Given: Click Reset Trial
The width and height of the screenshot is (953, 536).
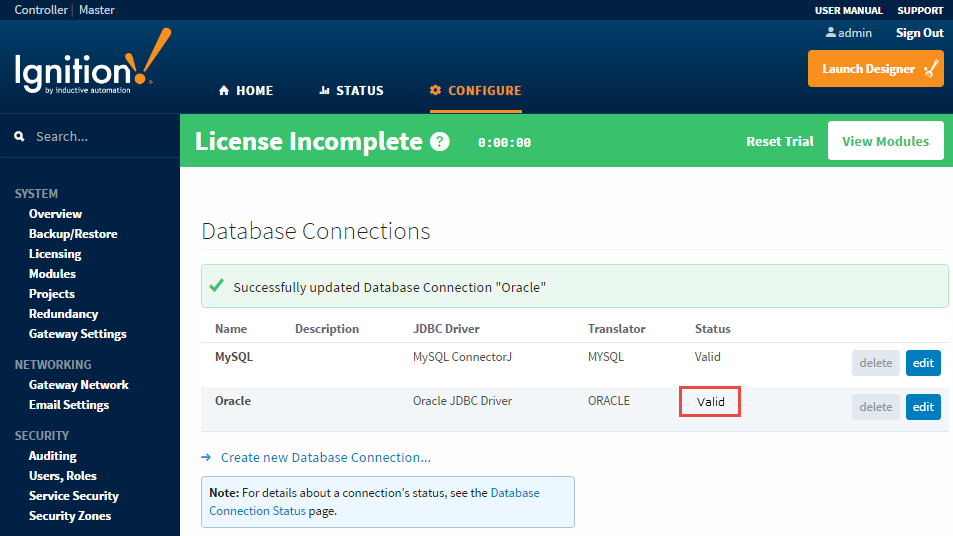Looking at the screenshot, I should point(780,141).
